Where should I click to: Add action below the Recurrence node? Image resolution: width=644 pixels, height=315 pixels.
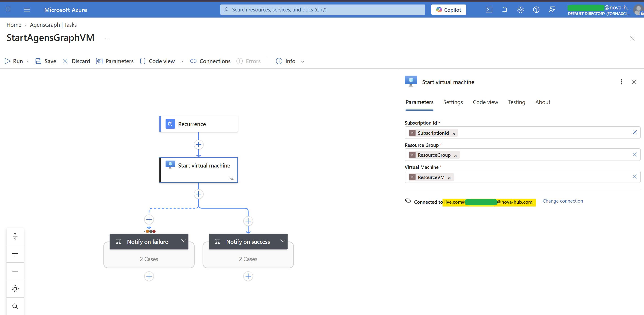pyautogui.click(x=199, y=145)
